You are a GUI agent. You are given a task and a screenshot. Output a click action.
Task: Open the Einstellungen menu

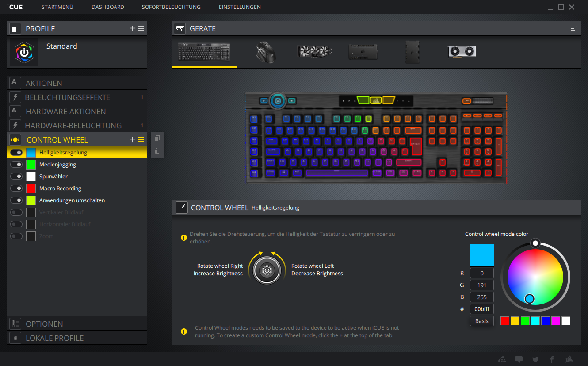240,7
